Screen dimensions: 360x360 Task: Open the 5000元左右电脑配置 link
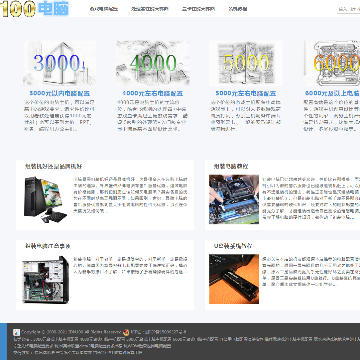(246, 93)
